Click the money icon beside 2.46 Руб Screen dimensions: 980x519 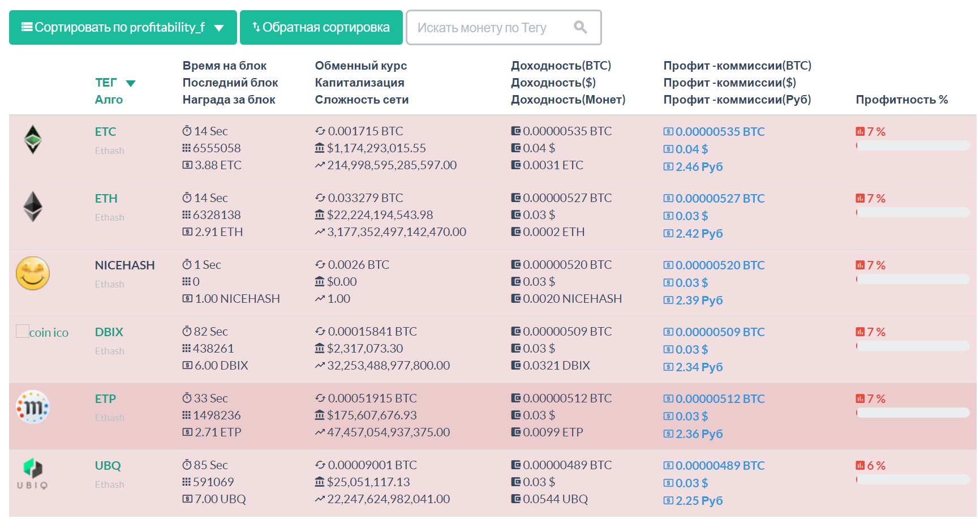click(669, 166)
